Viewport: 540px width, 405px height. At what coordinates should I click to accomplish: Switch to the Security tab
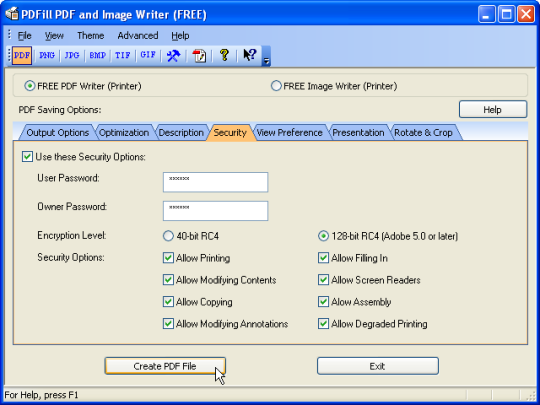click(x=230, y=133)
